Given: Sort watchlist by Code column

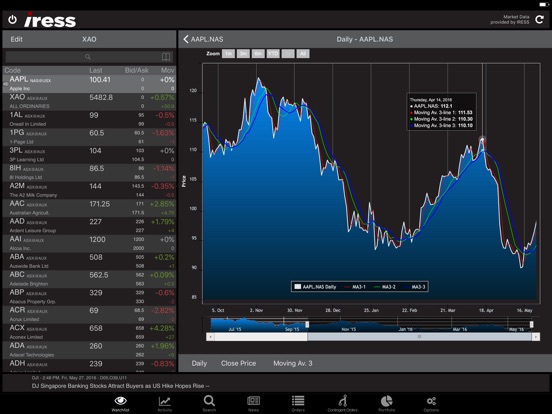Looking at the screenshot, I should point(12,70).
